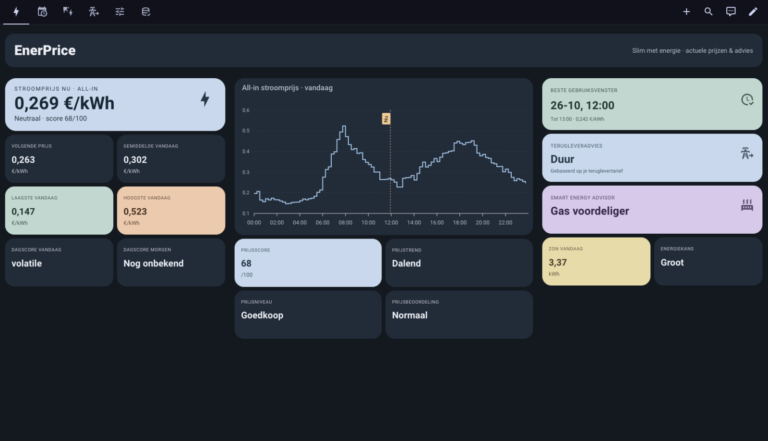The image size is (768, 441).
Task: Open the Prijstrend Dalend card
Action: coord(459,263)
